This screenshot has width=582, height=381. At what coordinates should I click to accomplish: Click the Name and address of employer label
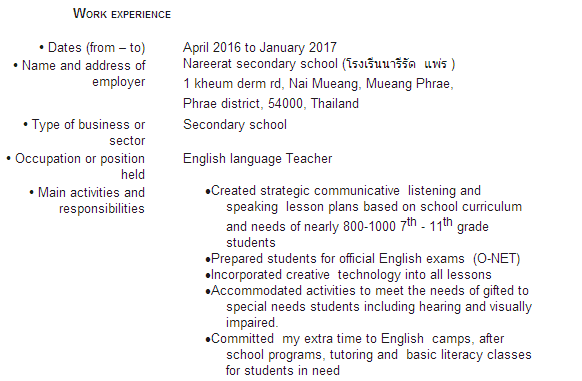coord(79,74)
